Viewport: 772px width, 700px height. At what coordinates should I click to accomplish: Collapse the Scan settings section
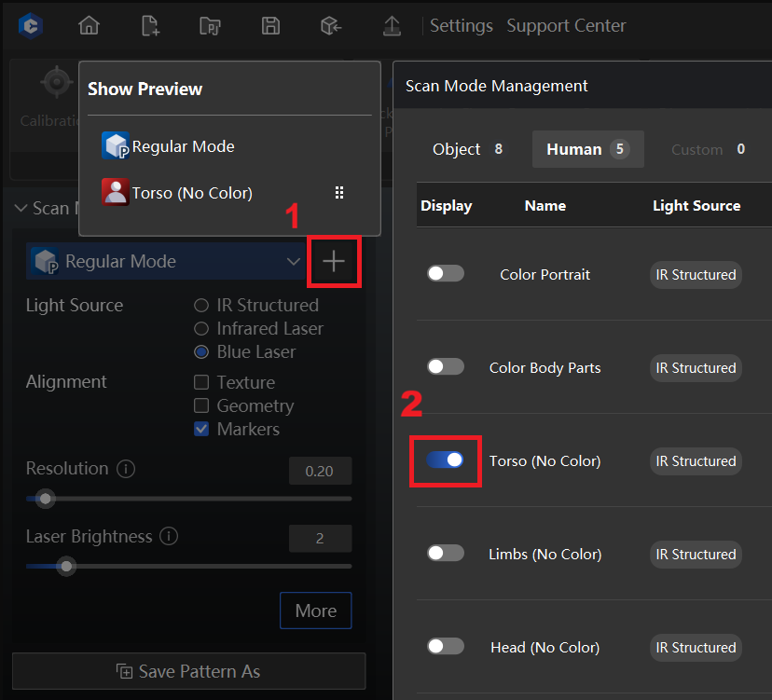(21, 208)
